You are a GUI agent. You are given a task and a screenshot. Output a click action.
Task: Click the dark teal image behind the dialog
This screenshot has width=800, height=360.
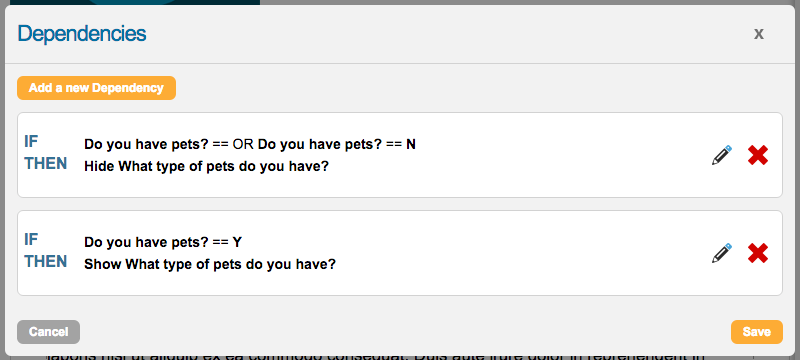[135, 3]
